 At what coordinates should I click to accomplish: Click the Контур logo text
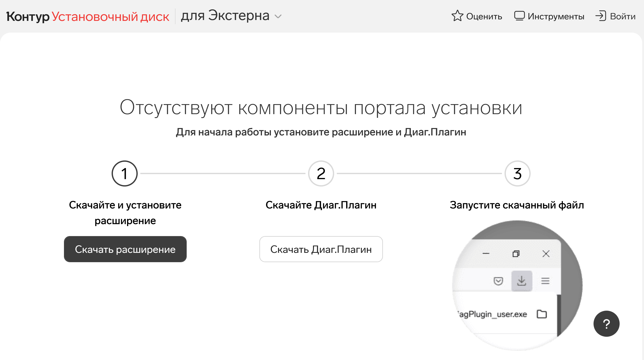pyautogui.click(x=28, y=17)
